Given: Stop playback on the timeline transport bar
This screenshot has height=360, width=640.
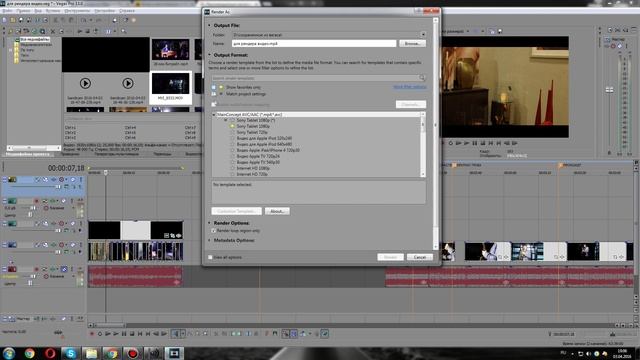Looking at the screenshot, I should pos(132,334).
